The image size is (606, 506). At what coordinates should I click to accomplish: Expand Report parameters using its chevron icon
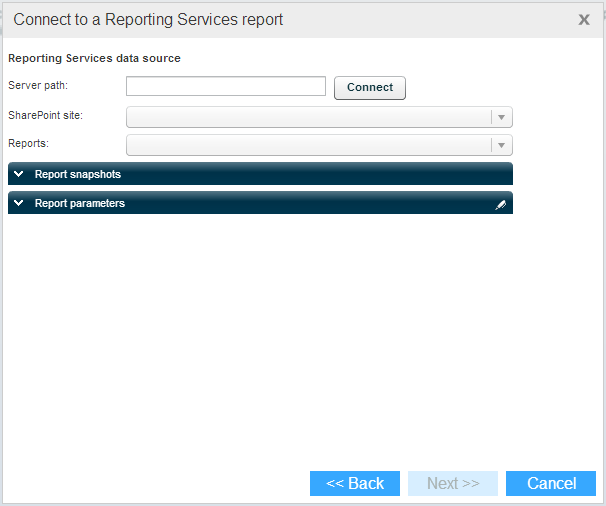tap(19, 203)
